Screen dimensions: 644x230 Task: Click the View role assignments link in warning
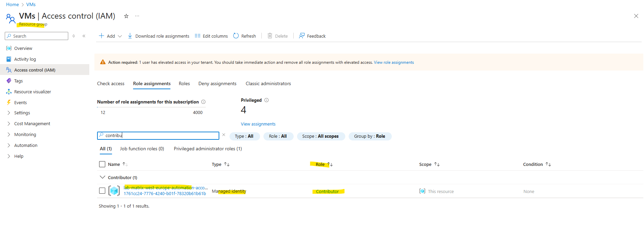(x=394, y=62)
